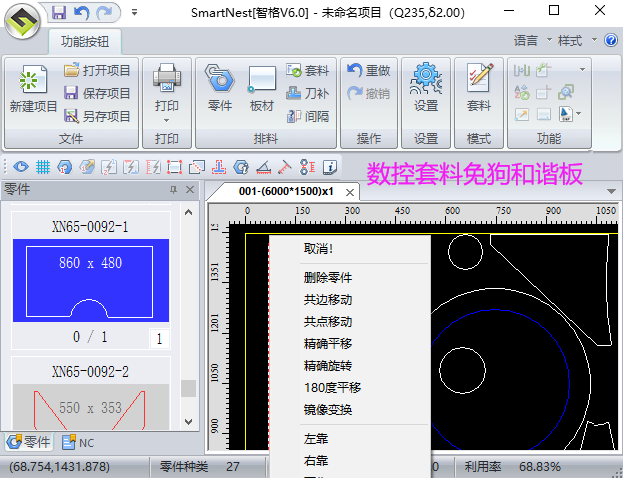Click the hexagon rotate part icon numbered 1
Screen dimensions: 623x478
65,167
